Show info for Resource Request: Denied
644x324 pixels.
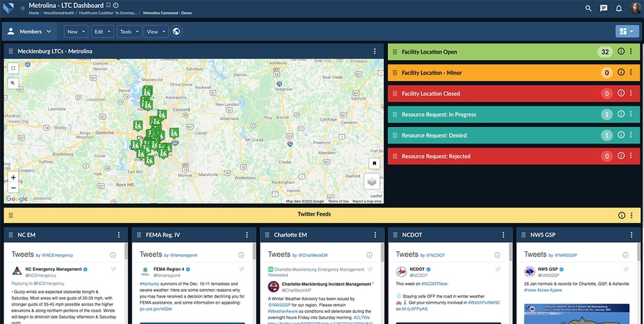click(x=621, y=135)
